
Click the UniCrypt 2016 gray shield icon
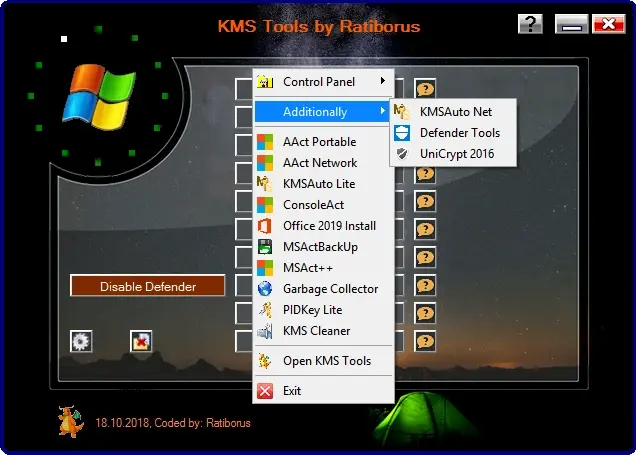(x=402, y=154)
